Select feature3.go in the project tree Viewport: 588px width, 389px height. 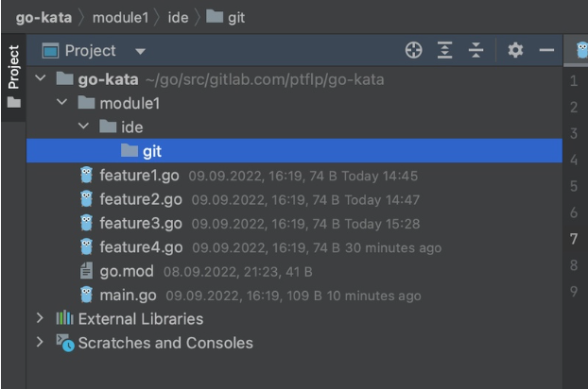(140, 223)
